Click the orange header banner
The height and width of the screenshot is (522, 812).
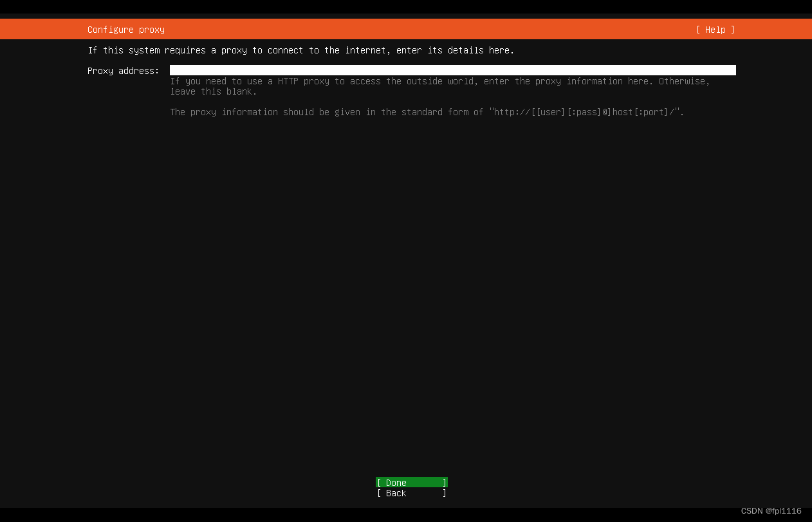pos(406,29)
